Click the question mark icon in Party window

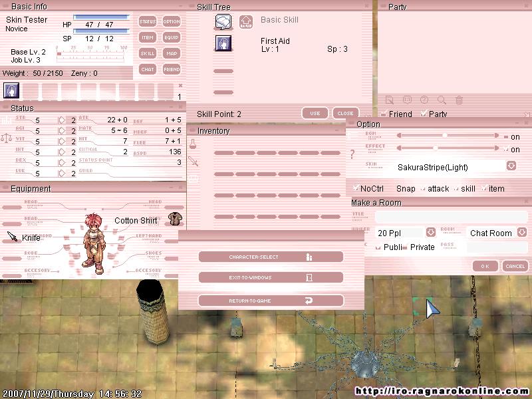coord(424,100)
